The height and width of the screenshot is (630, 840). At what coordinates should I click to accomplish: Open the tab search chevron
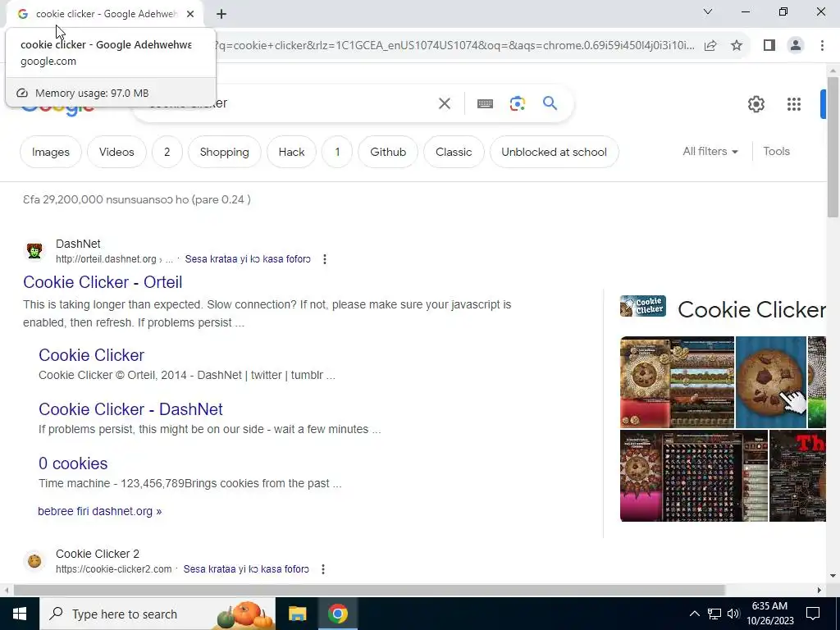(x=708, y=11)
